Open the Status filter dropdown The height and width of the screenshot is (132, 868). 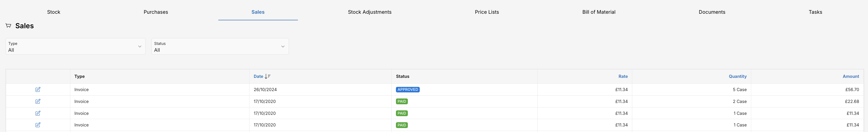point(220,46)
